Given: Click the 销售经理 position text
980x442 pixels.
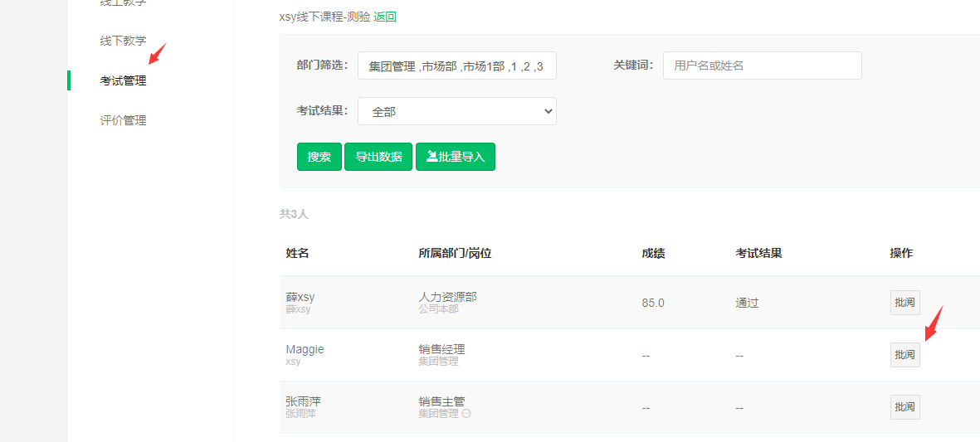Looking at the screenshot, I should coord(442,350).
